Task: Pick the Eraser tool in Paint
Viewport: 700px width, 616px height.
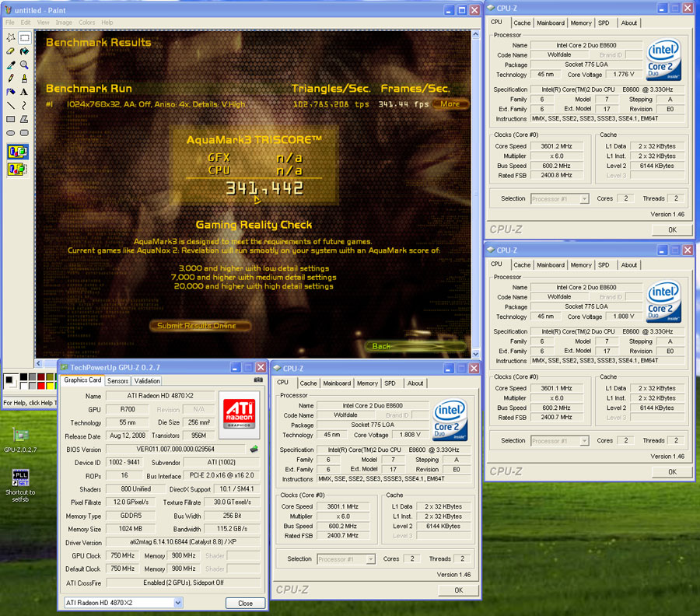Action: (x=11, y=51)
